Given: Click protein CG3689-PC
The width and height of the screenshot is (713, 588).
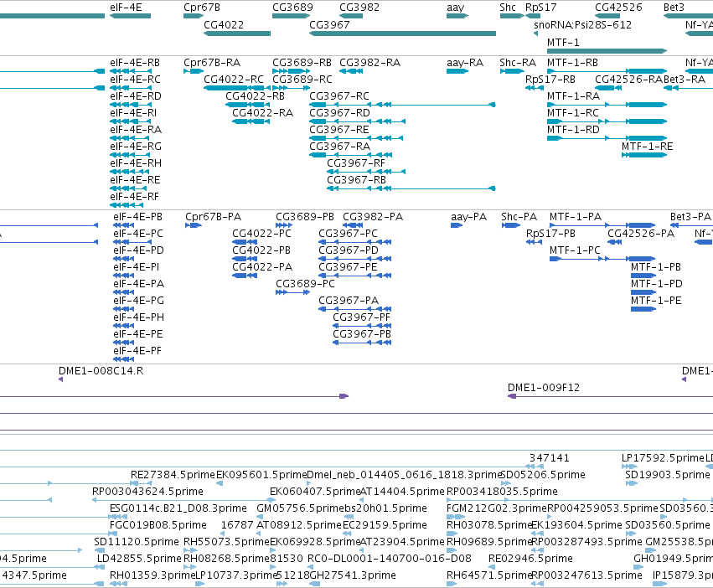Looking at the screenshot, I should tap(305, 284).
